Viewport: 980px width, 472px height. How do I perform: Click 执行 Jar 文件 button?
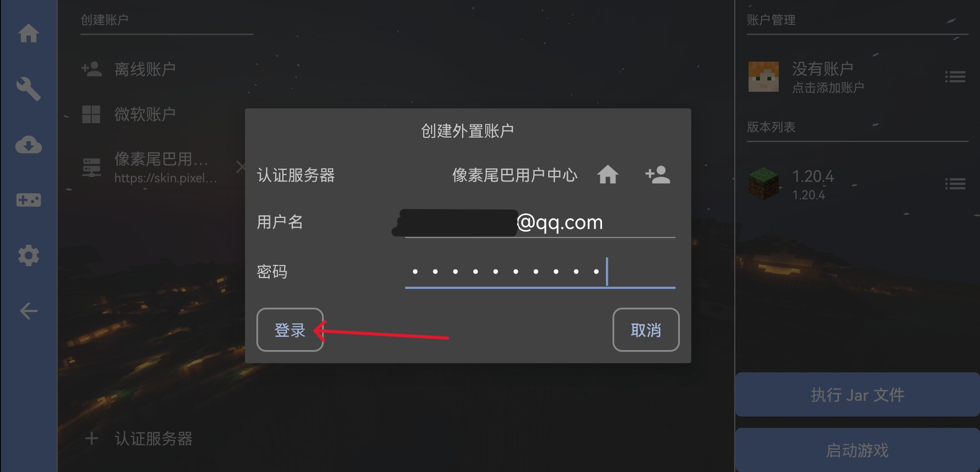coord(857,395)
